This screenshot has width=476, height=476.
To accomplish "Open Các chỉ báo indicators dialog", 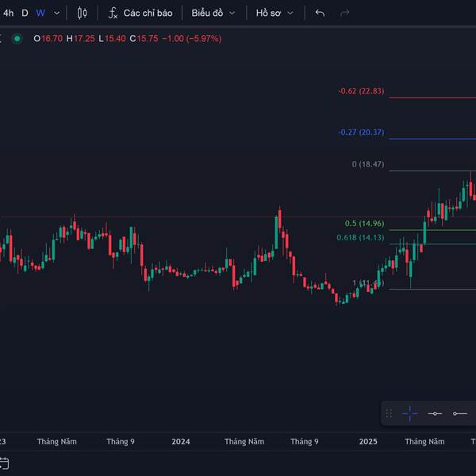I will (140, 13).
